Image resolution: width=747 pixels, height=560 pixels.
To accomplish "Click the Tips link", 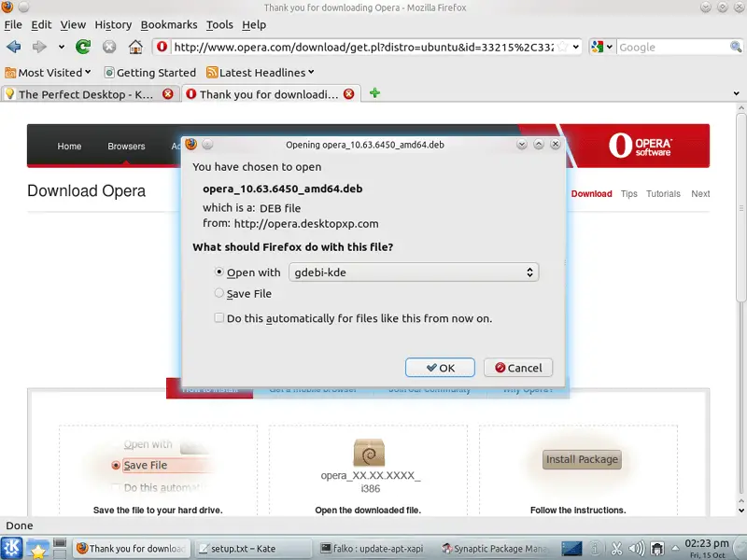I will coord(628,194).
